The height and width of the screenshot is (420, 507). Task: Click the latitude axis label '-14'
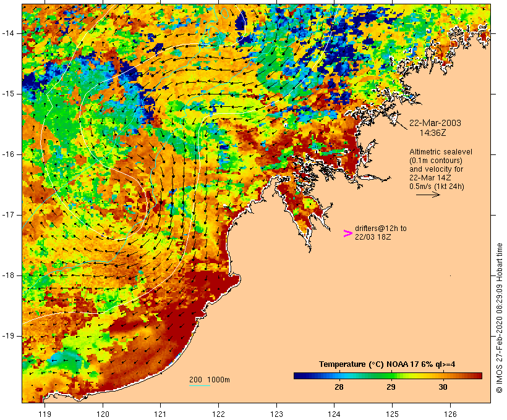click(8, 33)
